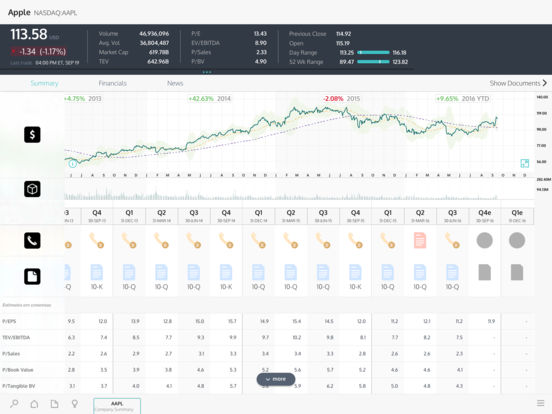
Task: Click the three-dot handle under quote header
Action: (x=207, y=72)
